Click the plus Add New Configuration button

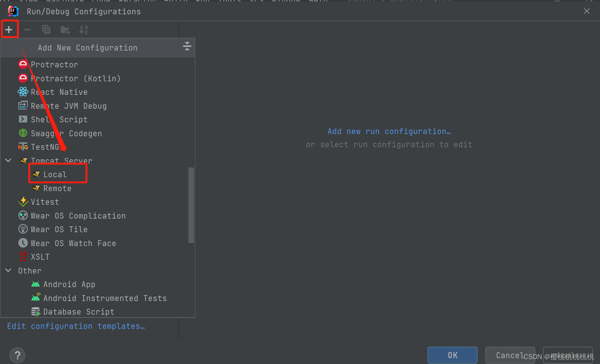(9, 30)
